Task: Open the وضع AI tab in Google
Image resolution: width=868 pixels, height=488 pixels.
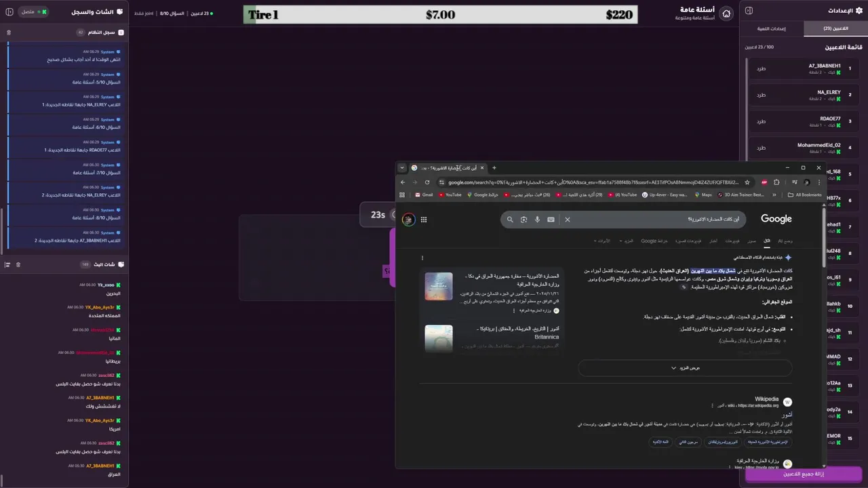Action: pos(785,241)
